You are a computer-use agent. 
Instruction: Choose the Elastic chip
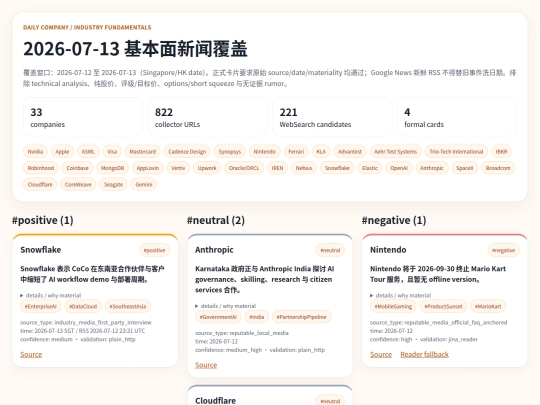coord(370,168)
